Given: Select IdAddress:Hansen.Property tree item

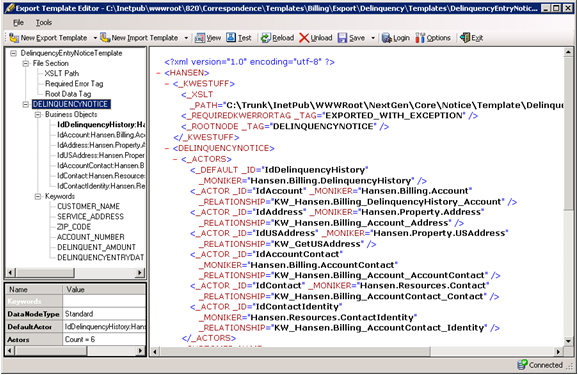Looking at the screenshot, I should (x=101, y=145).
